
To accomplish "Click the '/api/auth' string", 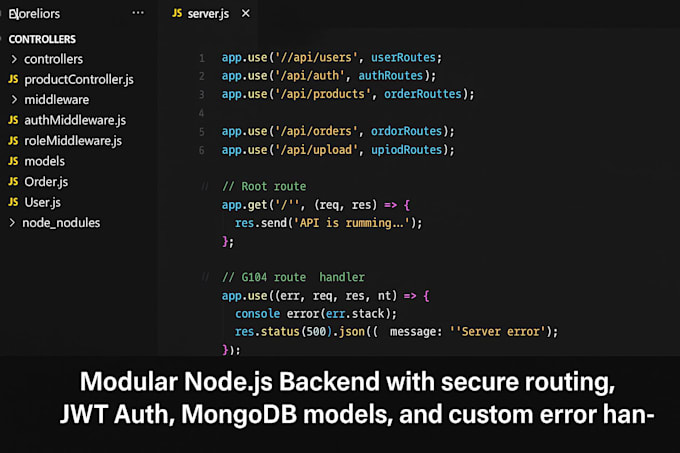I will tap(309, 76).
